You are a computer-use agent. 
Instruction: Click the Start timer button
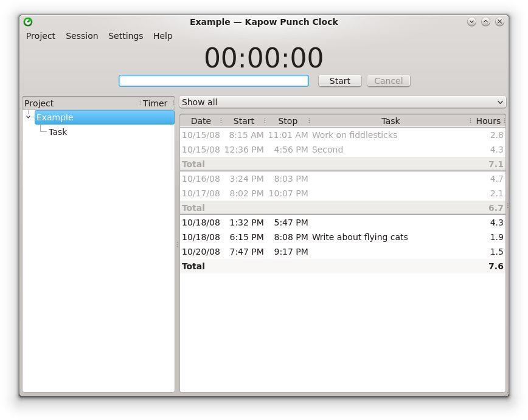[x=340, y=81]
